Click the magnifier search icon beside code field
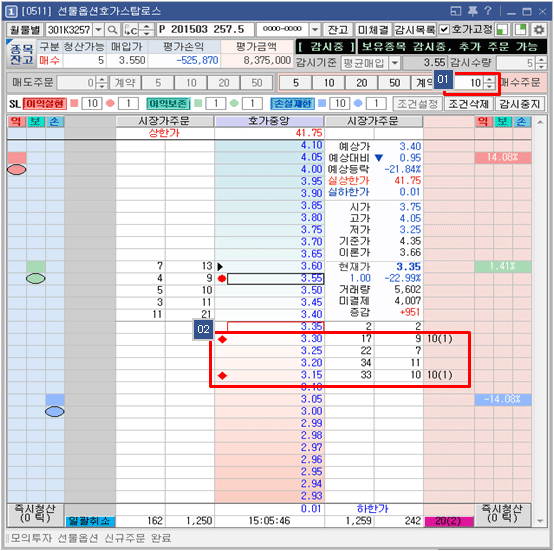This screenshot has height=551, width=554. click(112, 30)
